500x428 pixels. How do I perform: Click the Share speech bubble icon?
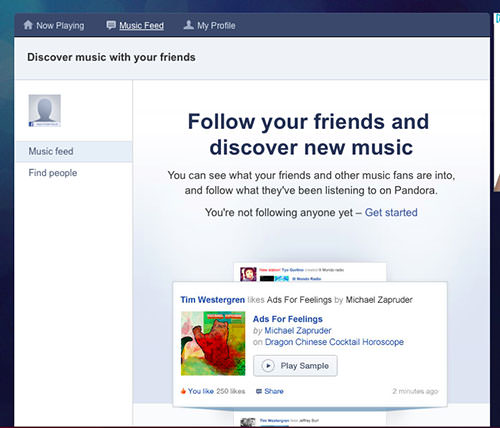coord(259,391)
